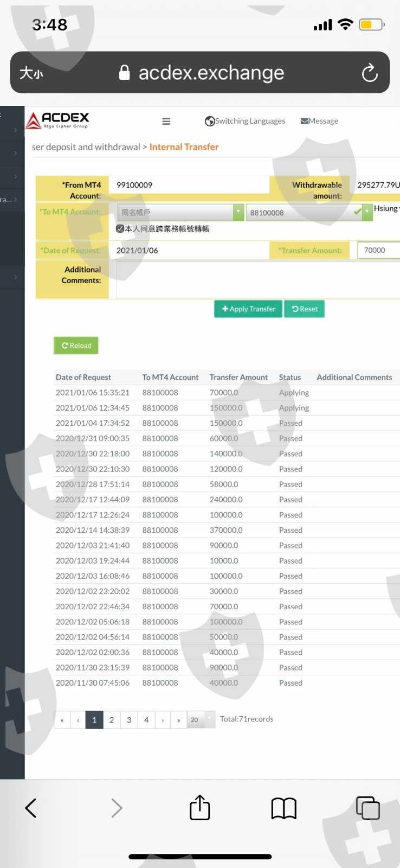Click the To MT4 Account column header
The width and height of the screenshot is (400, 868).
point(170,378)
